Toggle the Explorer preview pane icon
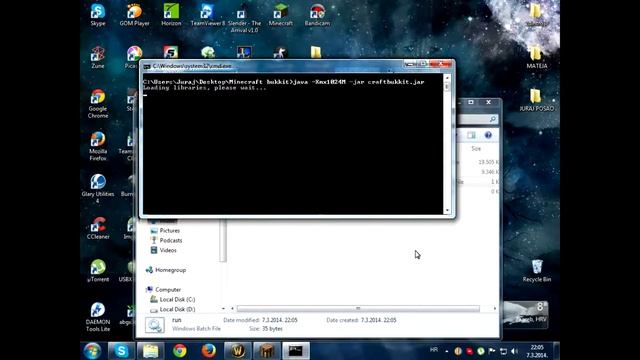 pyautogui.click(x=471, y=135)
